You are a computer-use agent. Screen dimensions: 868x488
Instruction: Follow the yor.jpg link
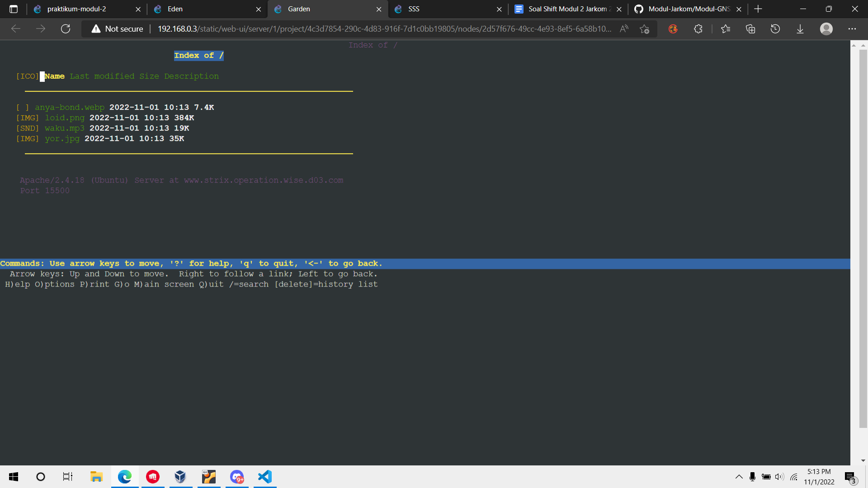61,139
